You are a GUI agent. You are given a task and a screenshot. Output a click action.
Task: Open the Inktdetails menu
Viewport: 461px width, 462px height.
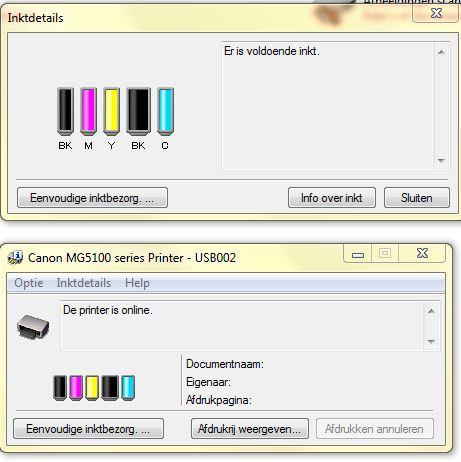click(x=84, y=283)
